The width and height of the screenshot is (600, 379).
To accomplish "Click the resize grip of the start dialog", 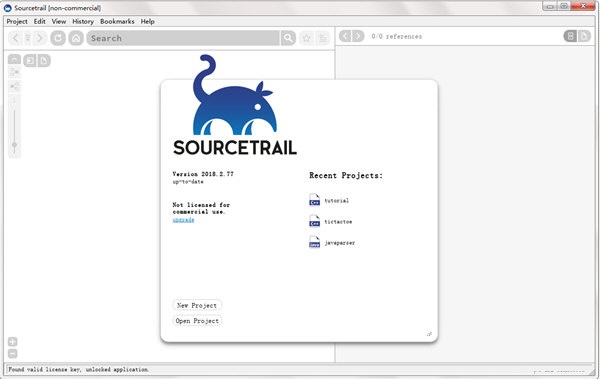I will point(429,334).
